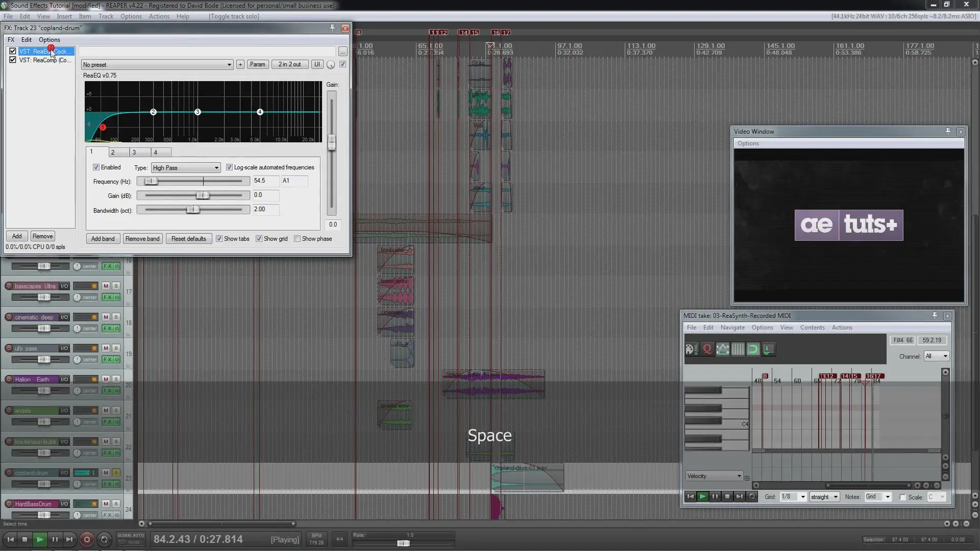Click the Quantize icon in MIDI editor
Viewport: 980px width, 551px height.
(707, 349)
